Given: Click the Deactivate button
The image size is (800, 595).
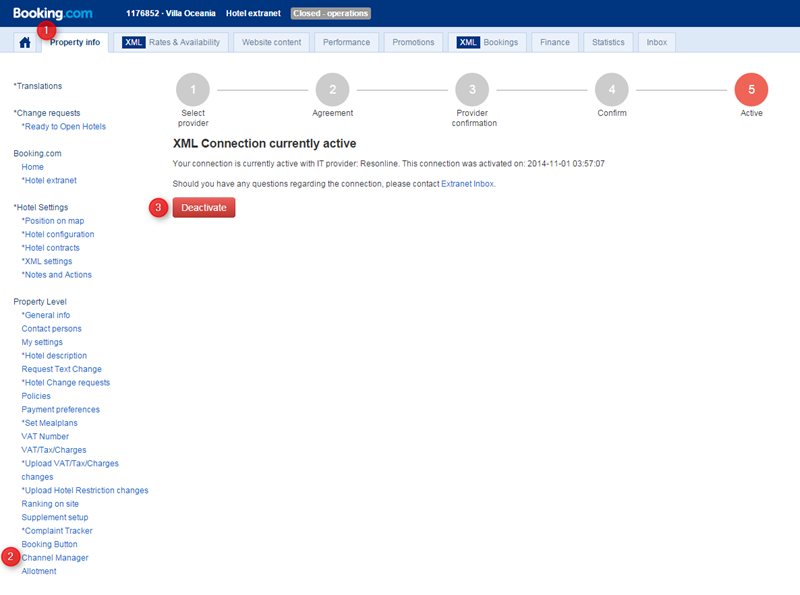Looking at the screenshot, I should pyautogui.click(x=204, y=208).
